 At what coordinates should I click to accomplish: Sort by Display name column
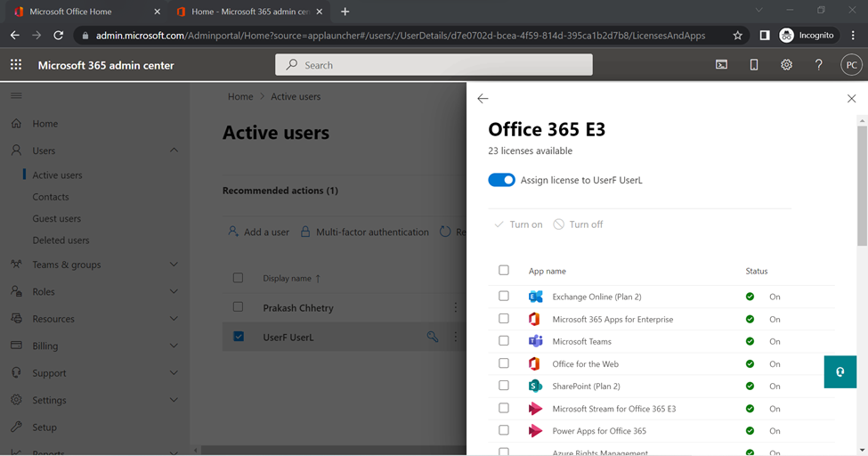coord(291,278)
